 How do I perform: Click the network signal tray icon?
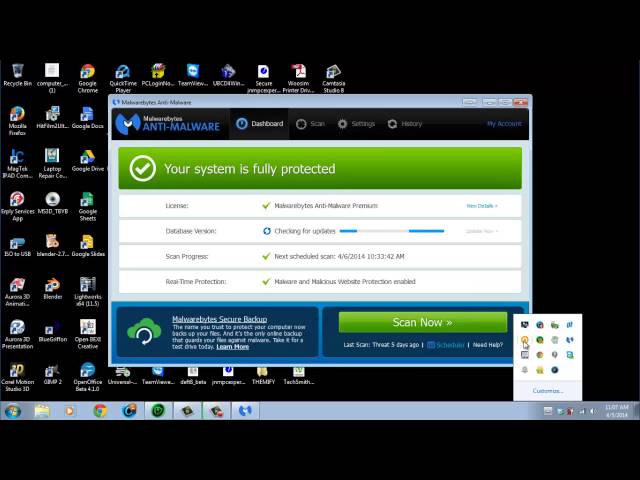(582, 411)
